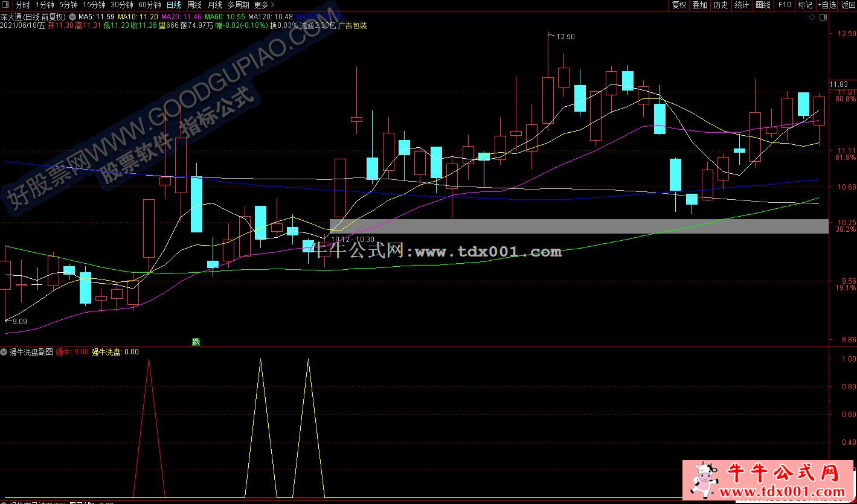Image resolution: width=857 pixels, height=504 pixels.
Task: Switch to 60分钟 period tab
Action: pyautogui.click(x=150, y=5)
